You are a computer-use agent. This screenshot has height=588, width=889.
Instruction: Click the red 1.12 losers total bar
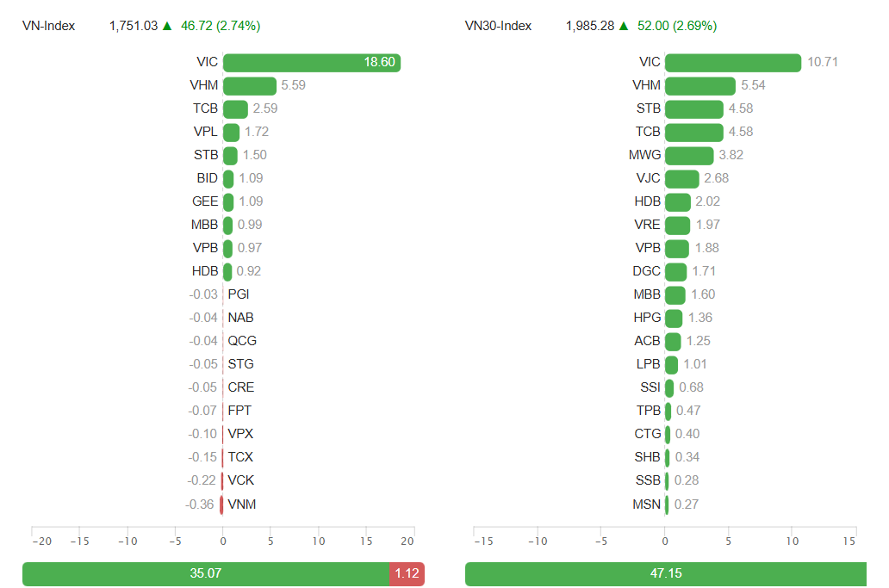coord(407,573)
